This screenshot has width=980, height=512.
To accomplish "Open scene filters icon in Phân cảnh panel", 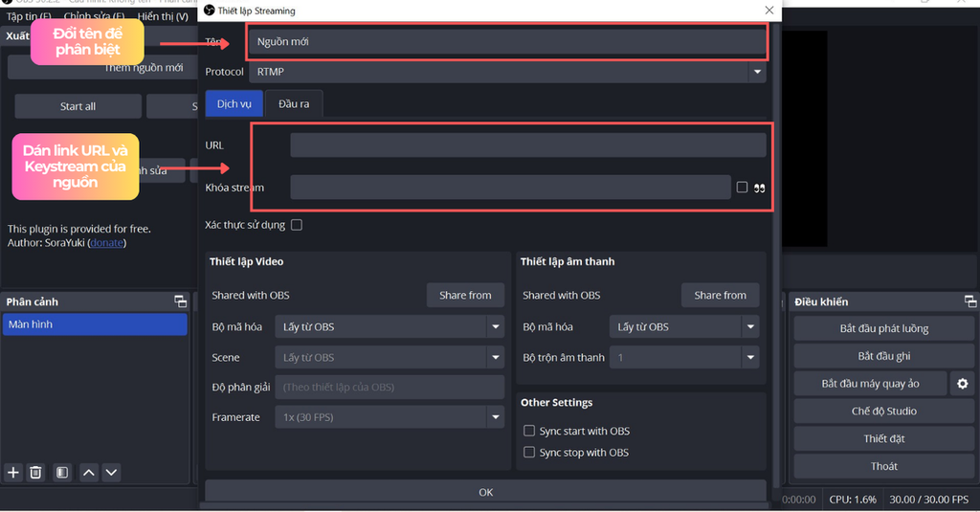I will [62, 473].
